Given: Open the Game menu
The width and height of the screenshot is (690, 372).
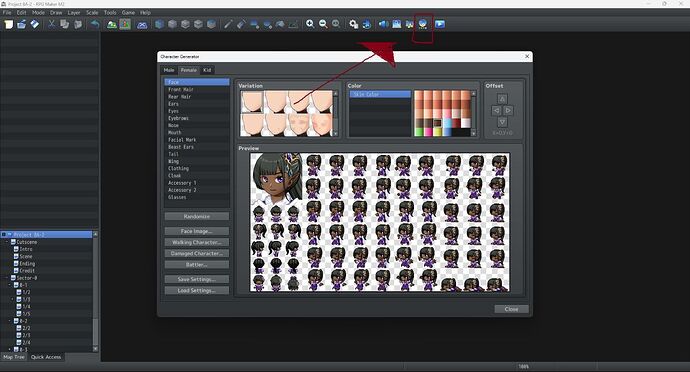Looking at the screenshot, I should tap(128, 13).
